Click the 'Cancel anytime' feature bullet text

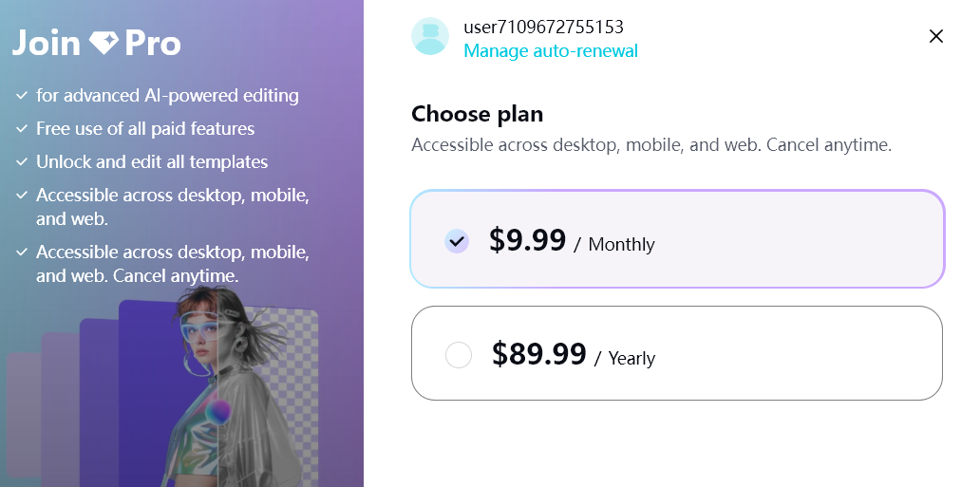[173, 264]
